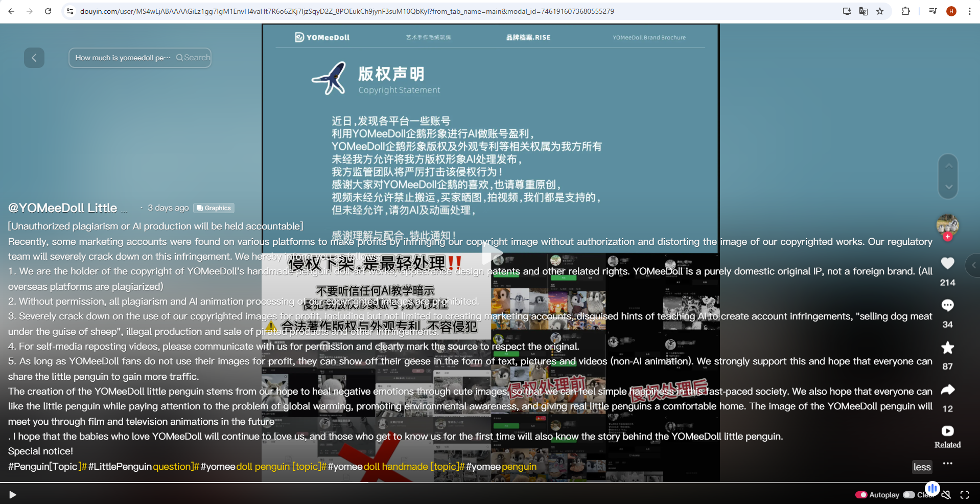This screenshot has height=504, width=980.
Task: Turn off the Autoplay switch
Action: tap(861, 495)
